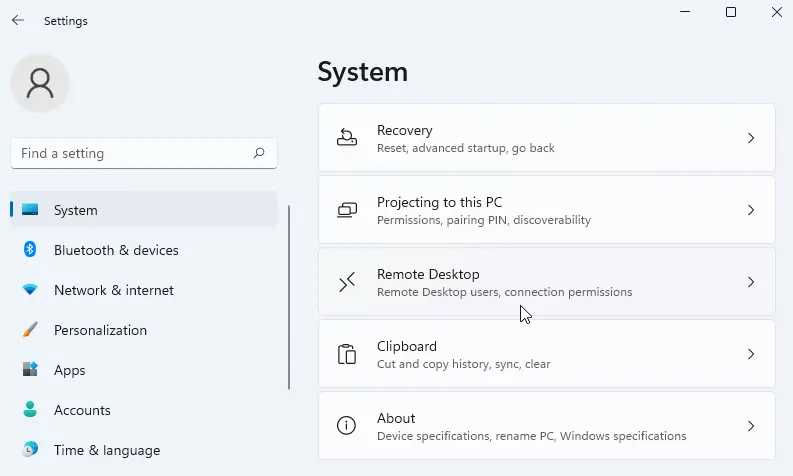
Task: Open About page
Action: point(547,425)
